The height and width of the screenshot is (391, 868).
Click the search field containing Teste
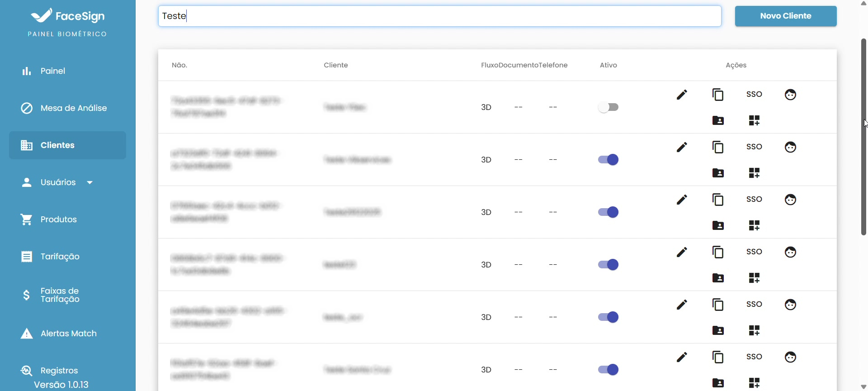click(439, 16)
